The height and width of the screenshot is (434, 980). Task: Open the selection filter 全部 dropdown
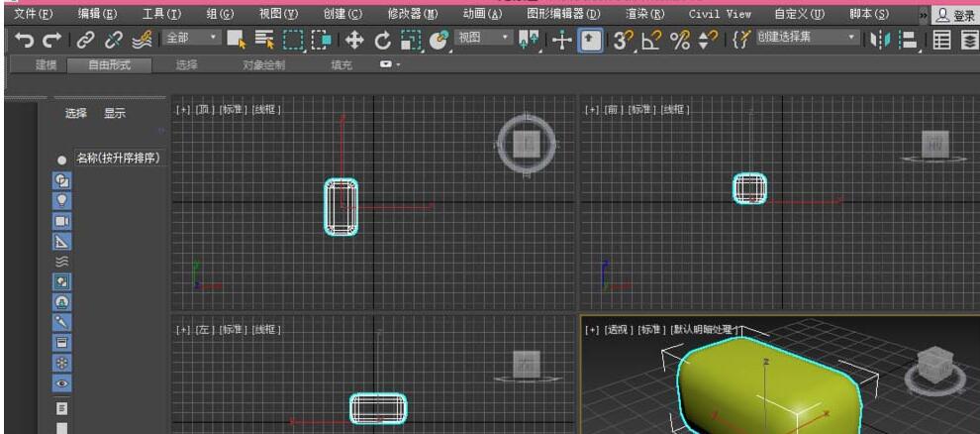tap(192, 38)
